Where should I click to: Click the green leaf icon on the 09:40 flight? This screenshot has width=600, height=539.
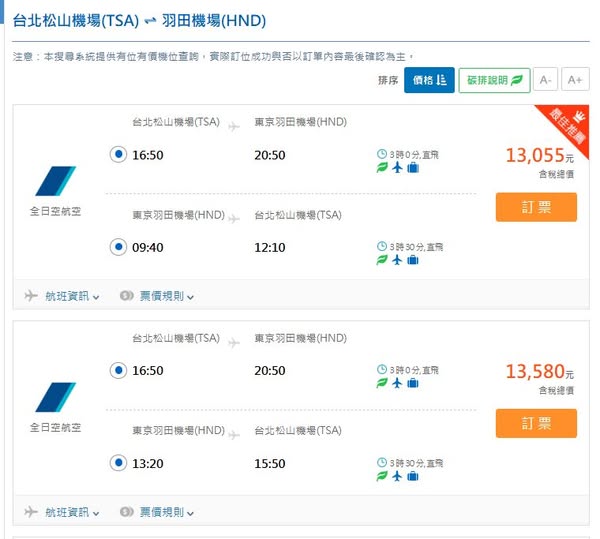(x=381, y=261)
